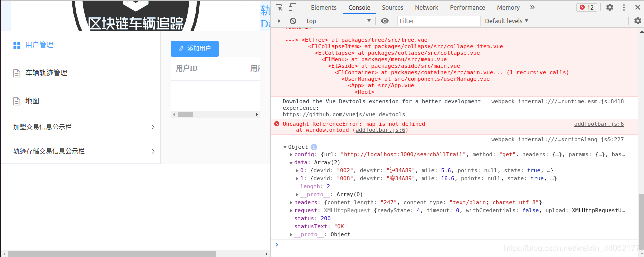Switch to the Console tab
Image resolution: width=644 pixels, height=257 pixels.
pos(359,7)
